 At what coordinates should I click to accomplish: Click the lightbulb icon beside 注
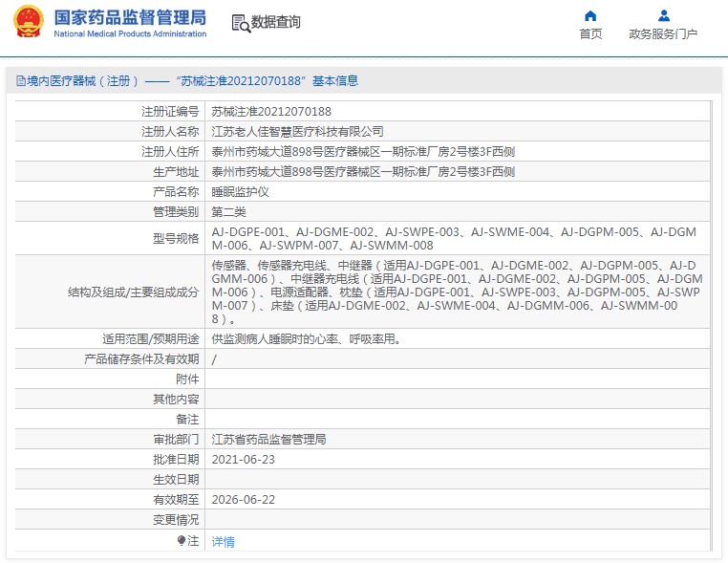click(182, 541)
